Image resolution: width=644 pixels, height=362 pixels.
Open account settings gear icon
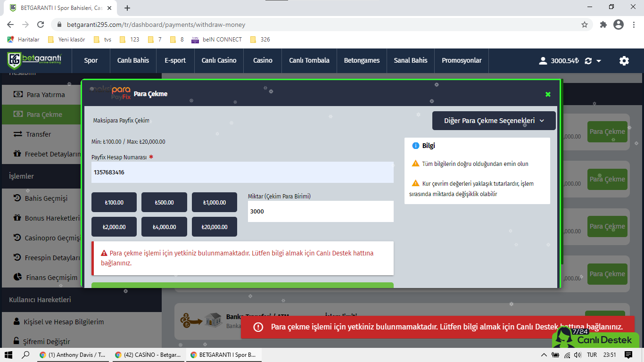tap(624, 61)
